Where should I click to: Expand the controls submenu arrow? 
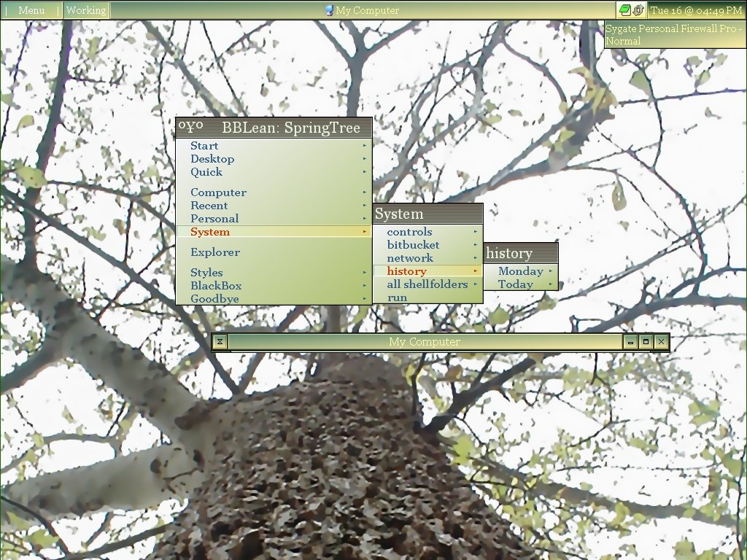[476, 232]
